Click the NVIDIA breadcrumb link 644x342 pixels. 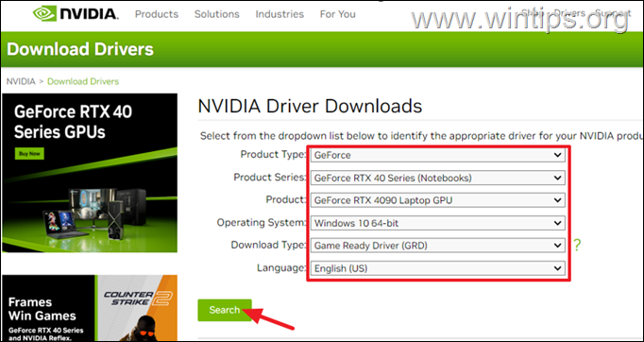coord(21,81)
